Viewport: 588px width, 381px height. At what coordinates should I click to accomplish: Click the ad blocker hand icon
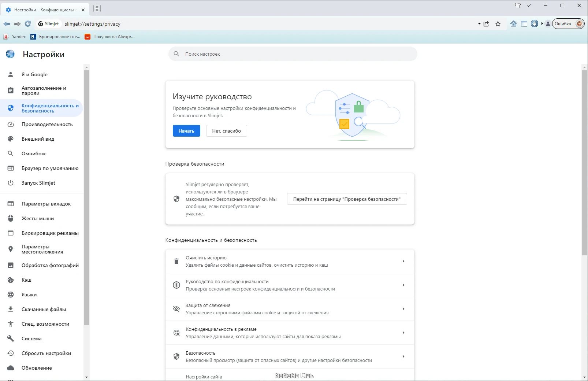[x=535, y=24]
